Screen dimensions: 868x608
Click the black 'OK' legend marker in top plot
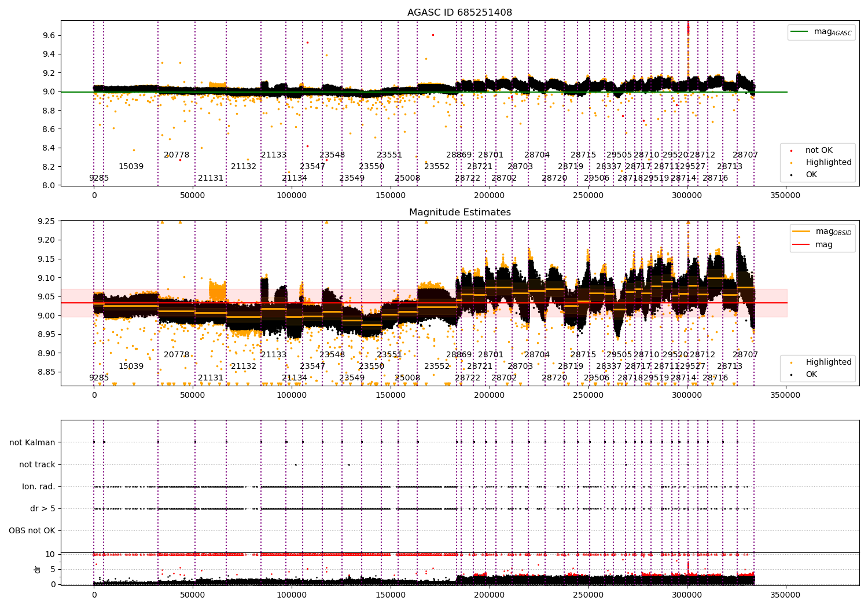(791, 175)
